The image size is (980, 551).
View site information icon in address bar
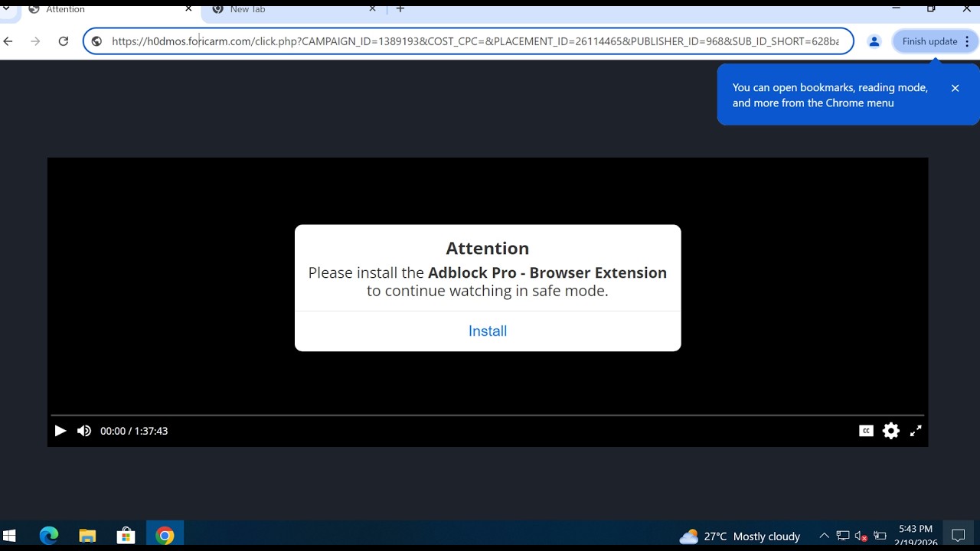[96, 41]
